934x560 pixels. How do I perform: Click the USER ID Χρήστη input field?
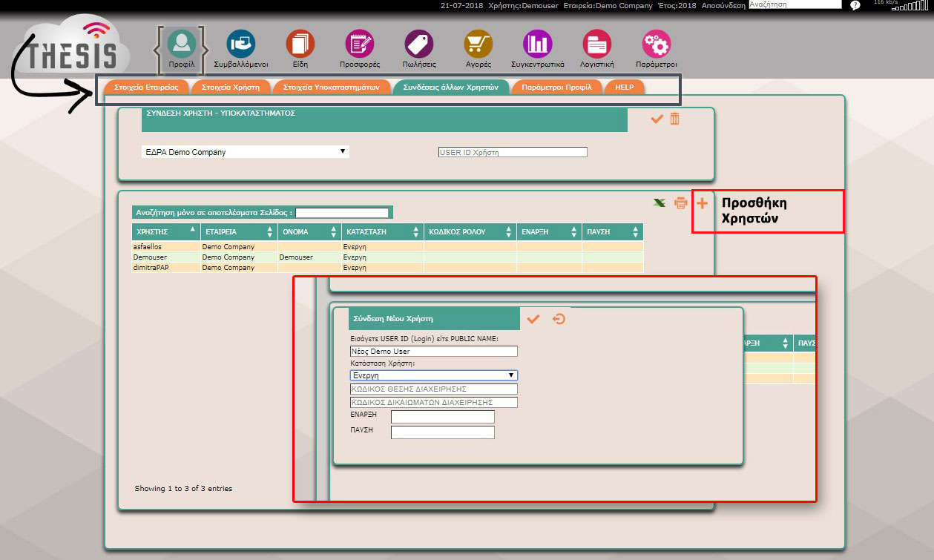coord(513,152)
